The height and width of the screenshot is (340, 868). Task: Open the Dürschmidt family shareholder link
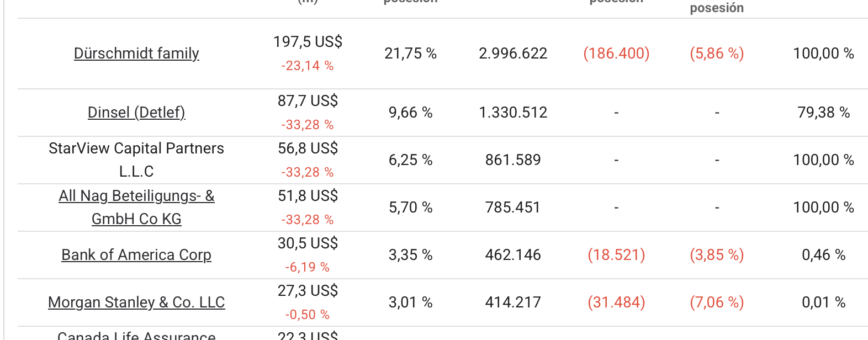(x=136, y=54)
